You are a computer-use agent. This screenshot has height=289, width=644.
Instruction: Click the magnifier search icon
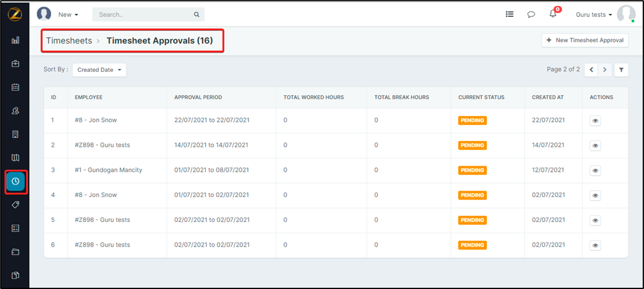point(197,15)
